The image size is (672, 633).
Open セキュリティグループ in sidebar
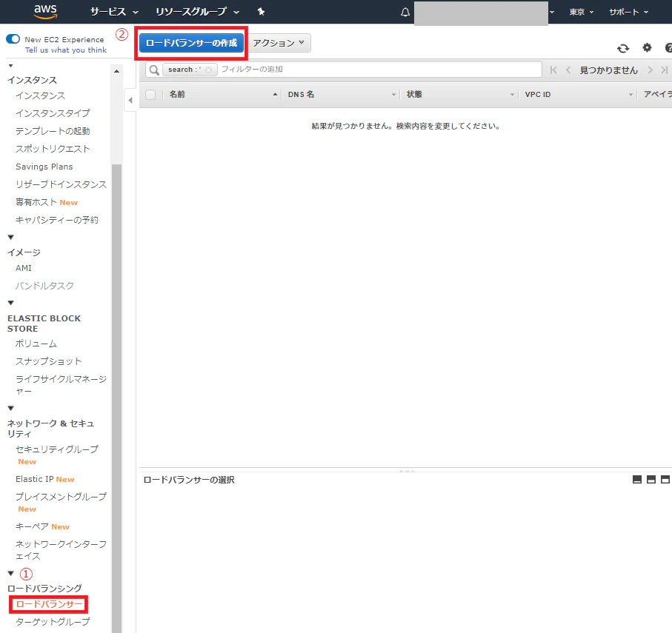57,449
